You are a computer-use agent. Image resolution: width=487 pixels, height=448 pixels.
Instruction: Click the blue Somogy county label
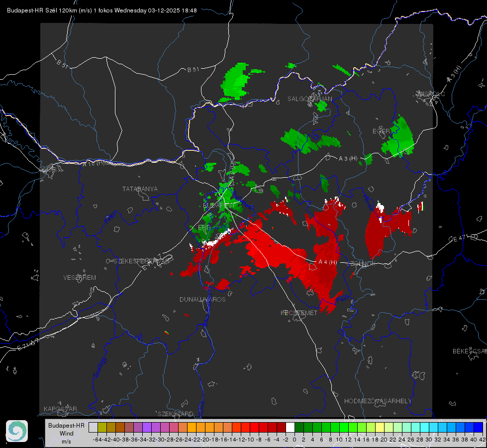coord(100,367)
